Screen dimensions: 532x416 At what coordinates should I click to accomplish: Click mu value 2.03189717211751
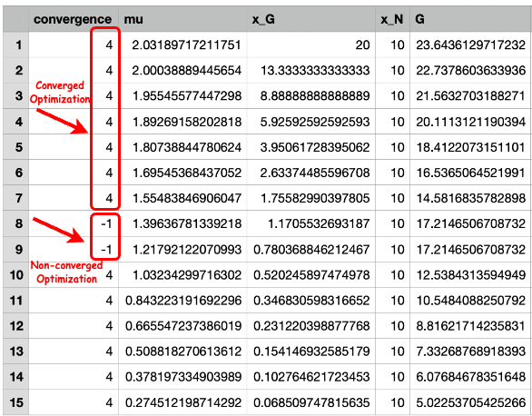tap(187, 45)
